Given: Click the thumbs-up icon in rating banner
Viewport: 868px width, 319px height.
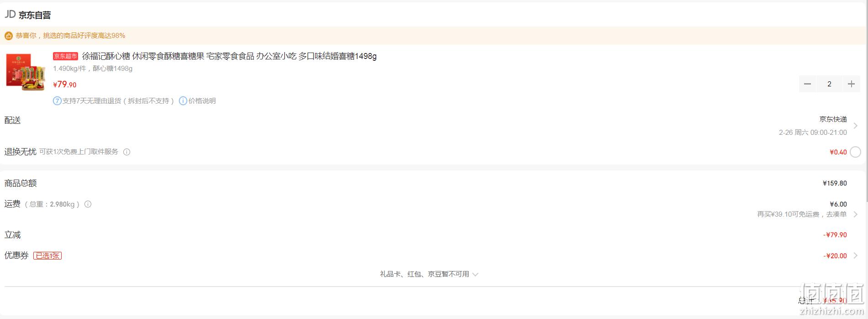Looking at the screenshot, I should pos(8,36).
